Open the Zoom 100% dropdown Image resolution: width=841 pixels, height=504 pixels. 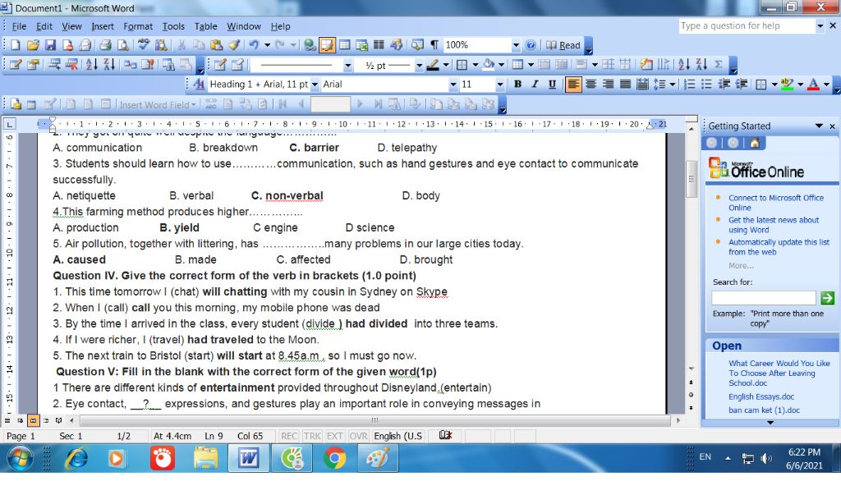[x=516, y=45]
